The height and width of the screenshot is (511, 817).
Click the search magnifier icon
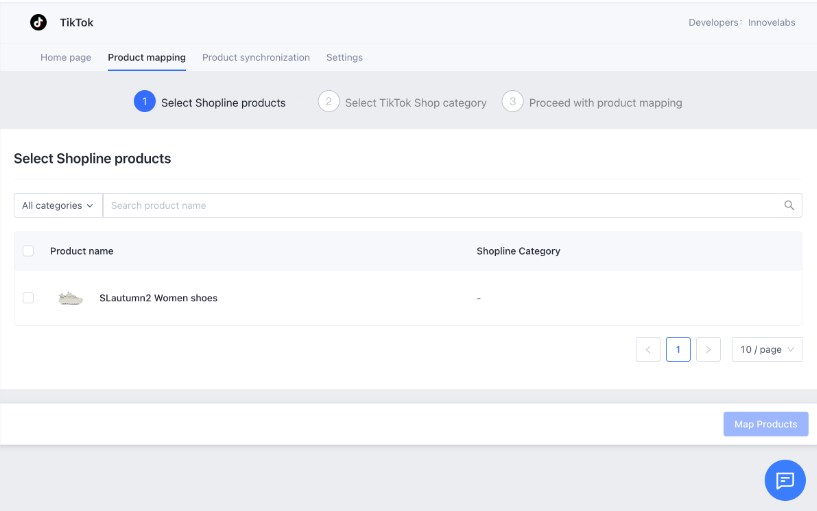tap(789, 205)
